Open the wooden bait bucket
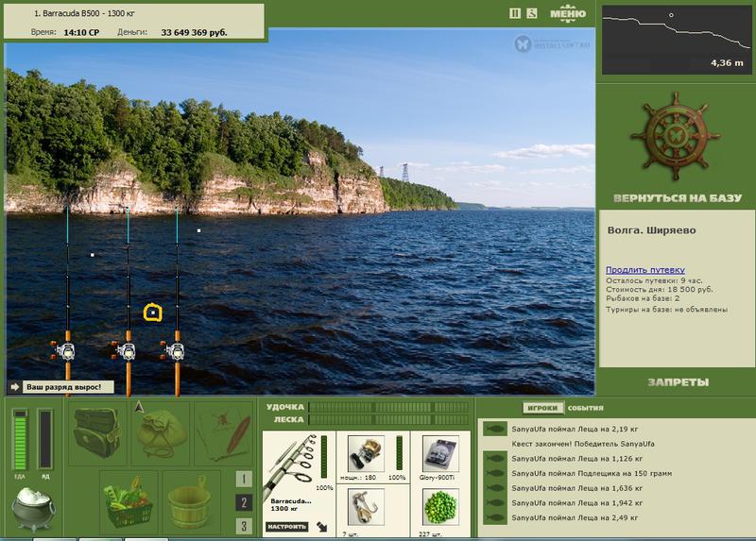Image resolution: width=756 pixels, height=541 pixels. tap(192, 501)
